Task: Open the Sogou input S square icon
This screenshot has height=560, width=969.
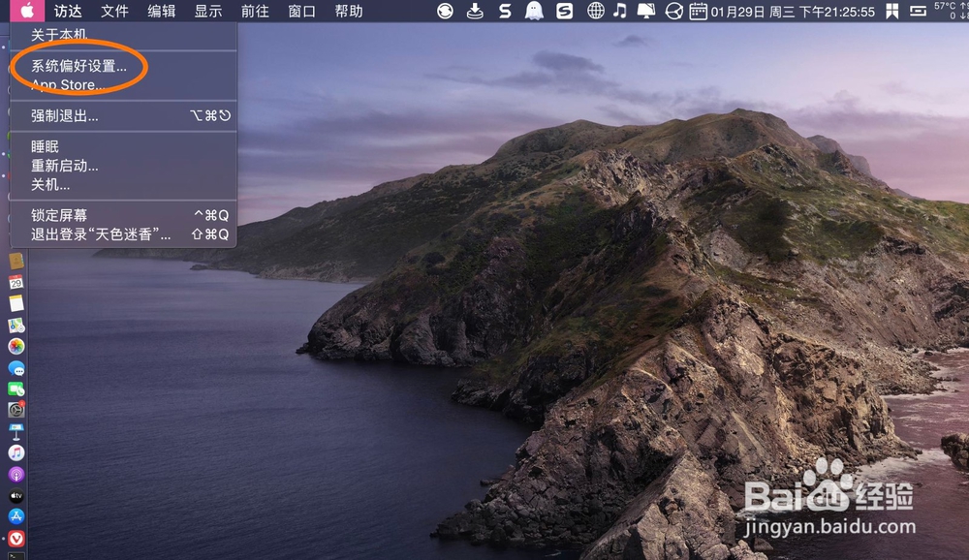Action: point(564,11)
